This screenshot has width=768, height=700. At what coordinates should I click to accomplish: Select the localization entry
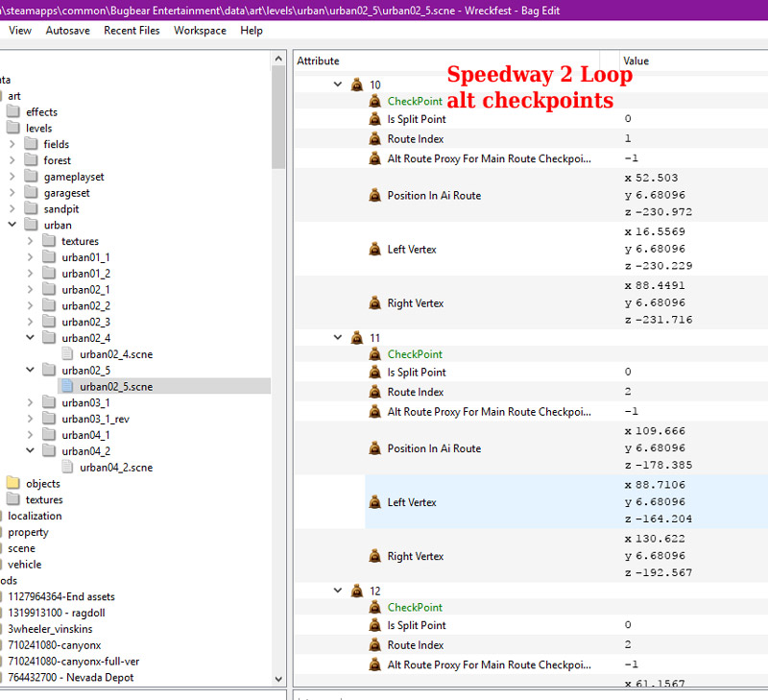click(x=35, y=516)
